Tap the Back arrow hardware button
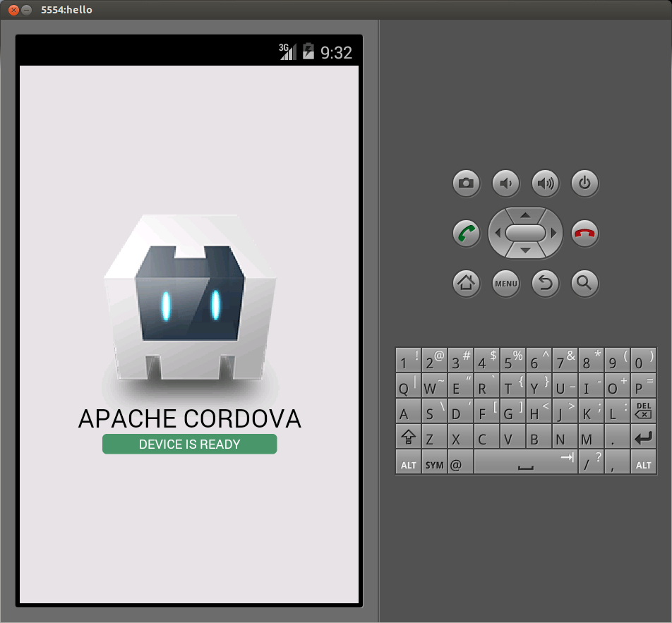This screenshot has width=672, height=623. point(545,283)
